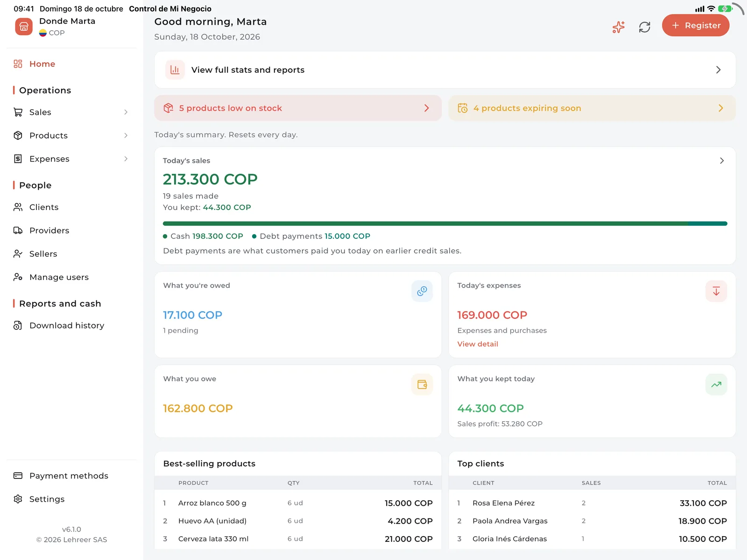Expand the Sales submenu chevron
This screenshot has height=560, width=747.
126,112
